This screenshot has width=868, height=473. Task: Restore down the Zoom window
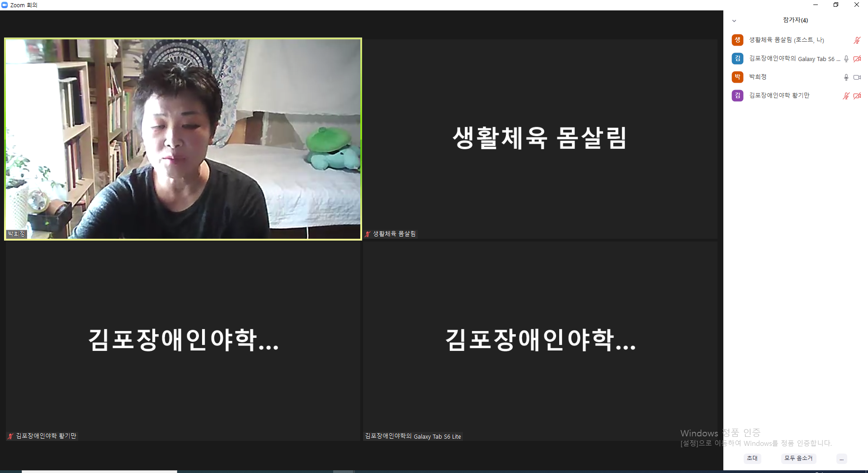tap(836, 5)
